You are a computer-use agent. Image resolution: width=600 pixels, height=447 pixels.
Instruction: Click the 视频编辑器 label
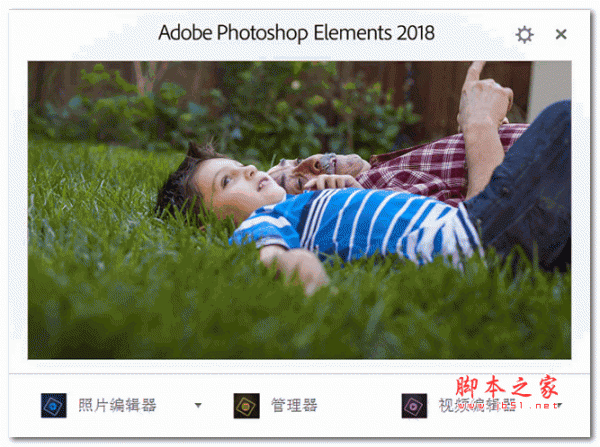(x=477, y=405)
